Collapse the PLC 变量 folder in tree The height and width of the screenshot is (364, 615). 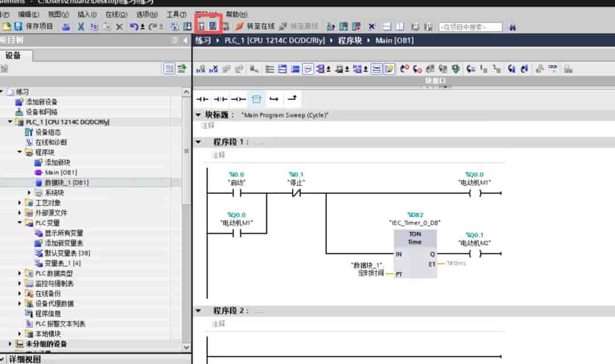pyautogui.click(x=19, y=222)
